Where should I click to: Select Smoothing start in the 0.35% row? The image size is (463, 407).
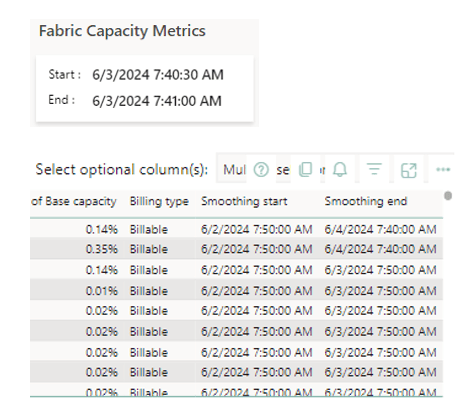pos(256,249)
